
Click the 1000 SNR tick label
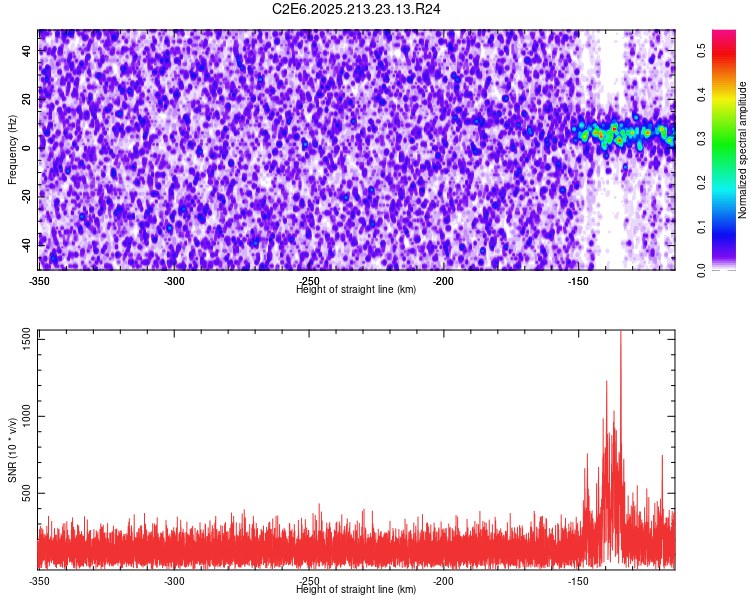point(27,416)
